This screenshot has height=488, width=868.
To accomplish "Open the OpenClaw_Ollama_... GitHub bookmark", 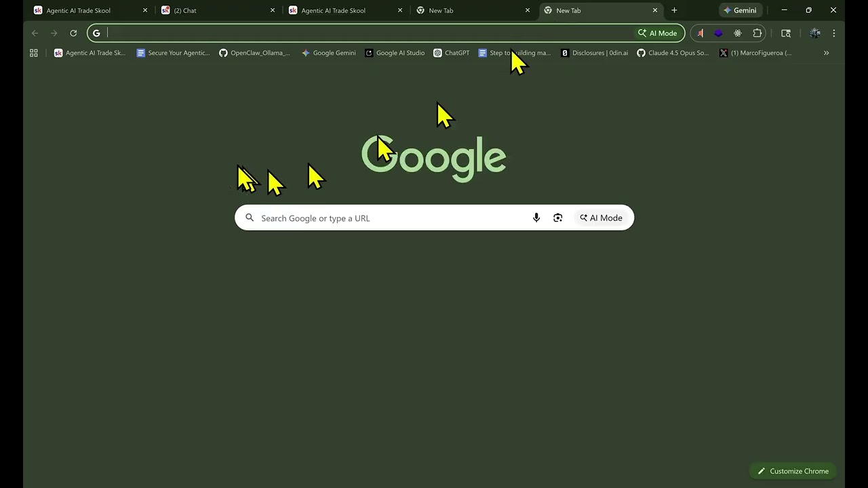I will (x=254, y=53).
